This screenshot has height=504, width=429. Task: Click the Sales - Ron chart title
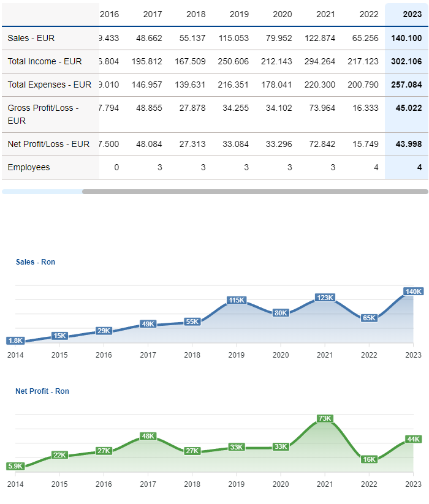(36, 262)
